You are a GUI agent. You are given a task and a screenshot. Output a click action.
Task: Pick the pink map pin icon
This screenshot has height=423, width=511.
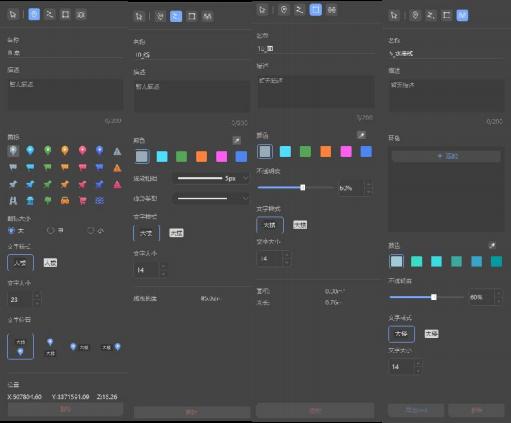pyautogui.click(x=82, y=150)
